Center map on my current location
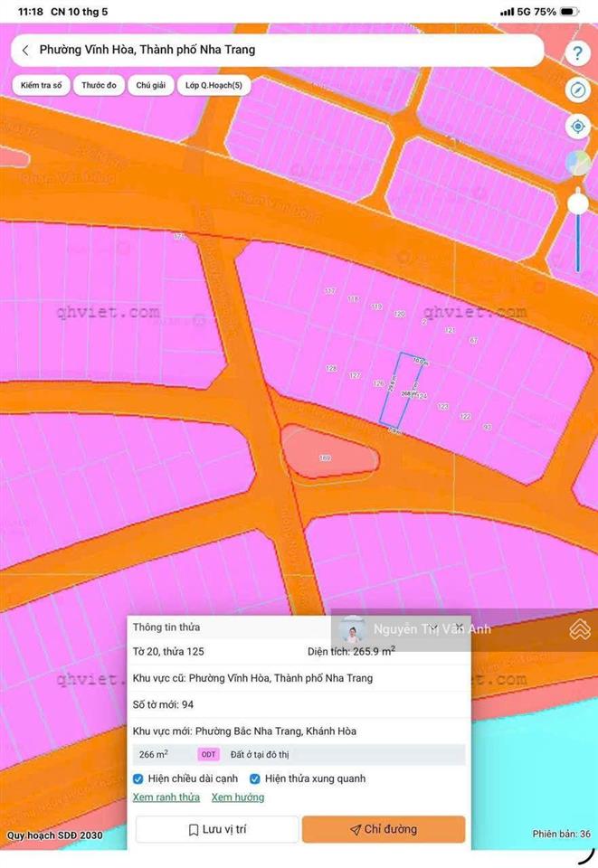The width and height of the screenshot is (598, 868). click(x=577, y=127)
